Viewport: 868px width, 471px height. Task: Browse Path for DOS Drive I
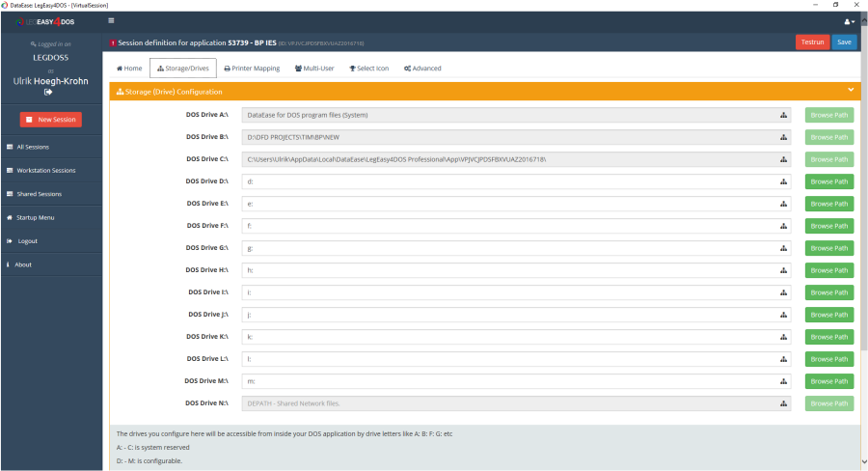click(x=829, y=292)
